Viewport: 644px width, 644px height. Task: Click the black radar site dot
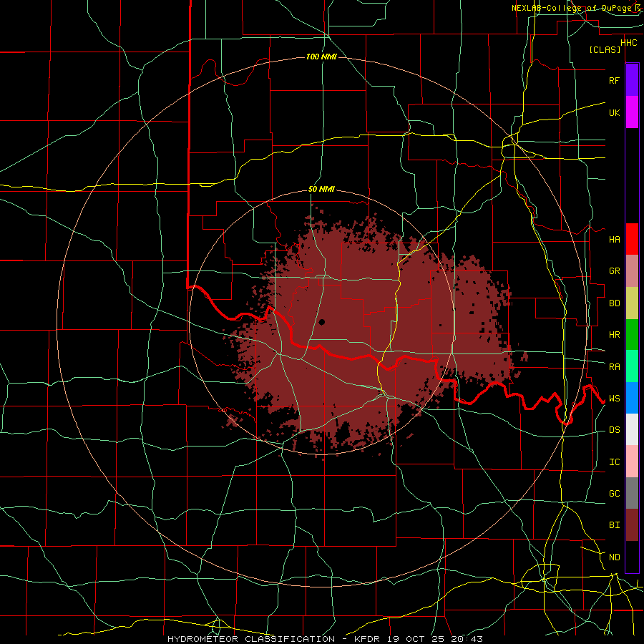tap(321, 322)
